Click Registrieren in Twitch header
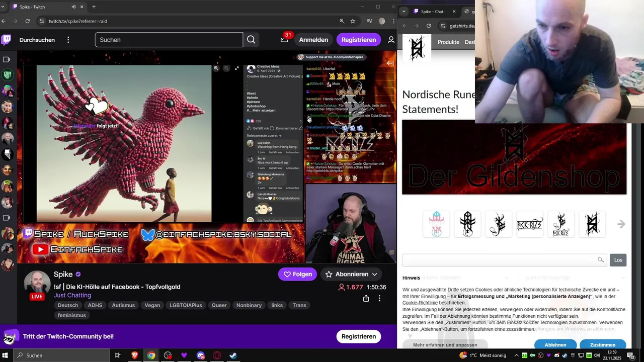Image resolution: width=644 pixels, height=362 pixels. 359,40
